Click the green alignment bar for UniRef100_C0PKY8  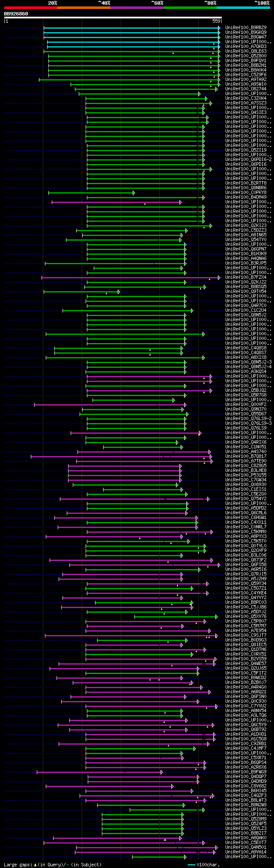(x=92, y=193)
